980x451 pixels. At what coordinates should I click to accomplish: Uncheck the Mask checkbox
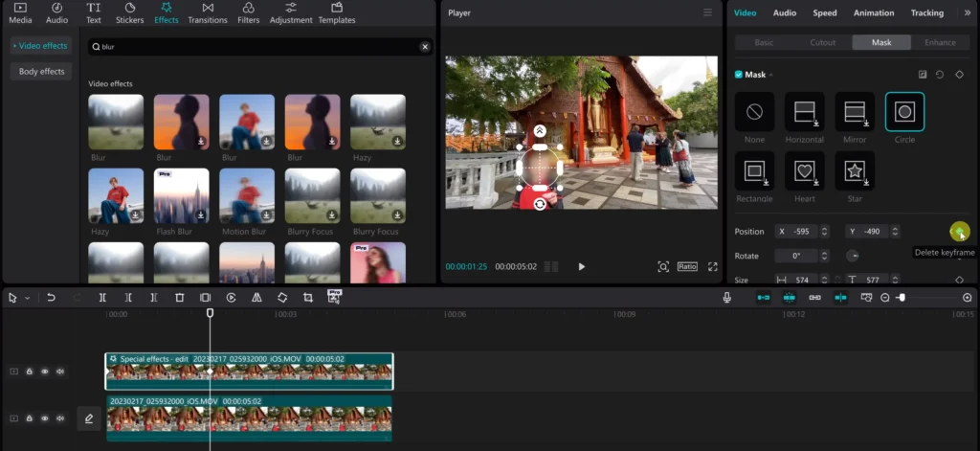click(739, 75)
